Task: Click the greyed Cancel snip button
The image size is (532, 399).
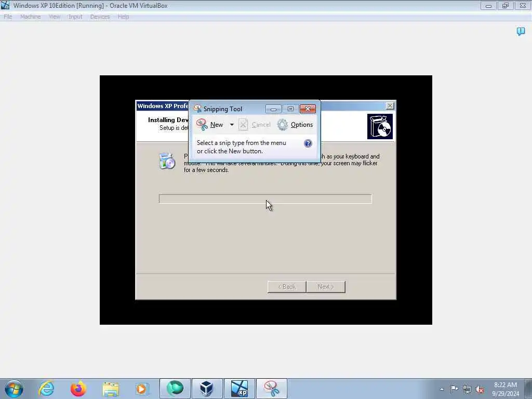Action: click(255, 125)
